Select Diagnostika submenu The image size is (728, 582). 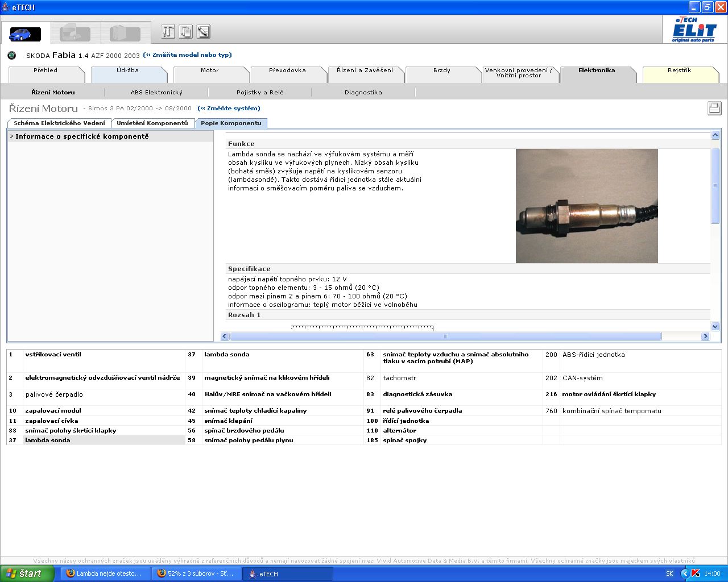tap(363, 92)
